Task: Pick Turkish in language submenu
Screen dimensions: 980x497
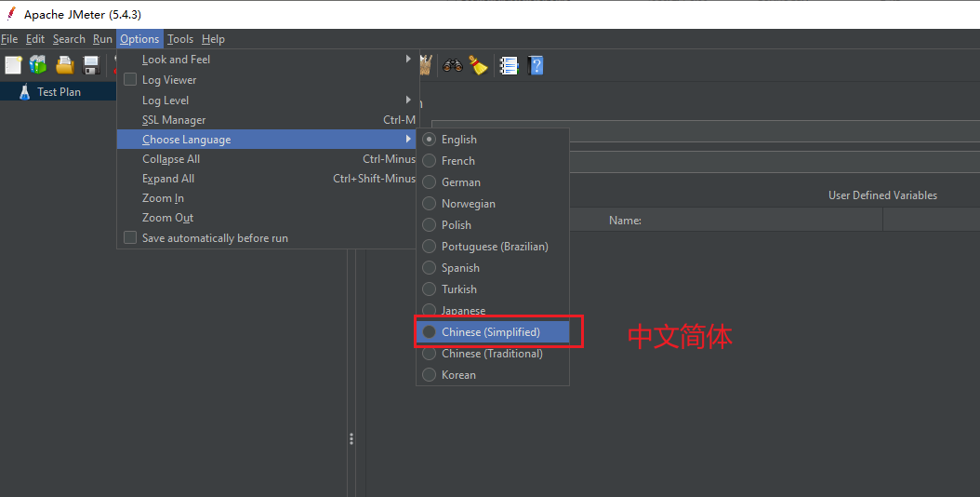Action: 493,289
